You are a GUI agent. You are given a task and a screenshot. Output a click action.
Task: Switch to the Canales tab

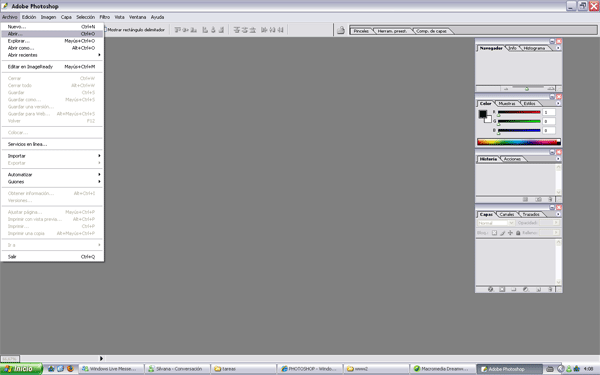[x=507, y=214]
